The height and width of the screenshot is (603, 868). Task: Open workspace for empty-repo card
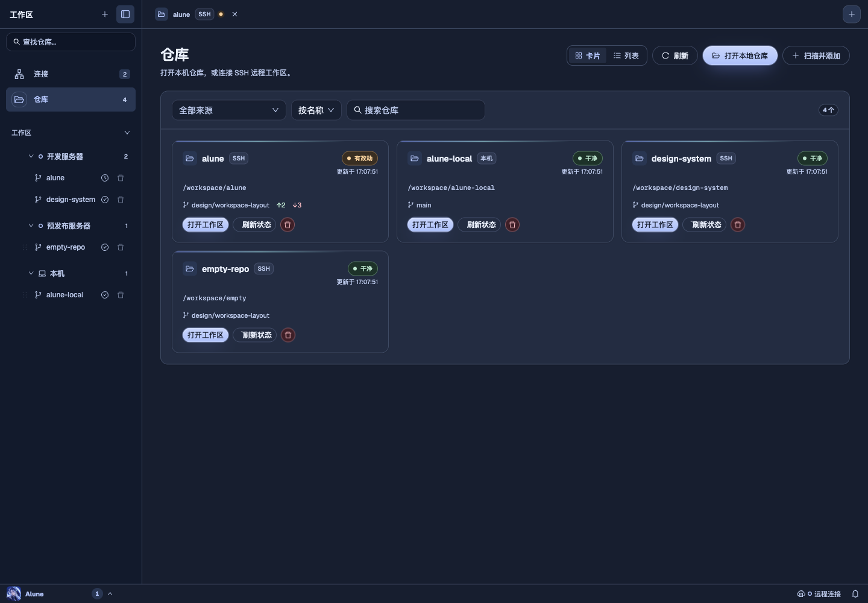pyautogui.click(x=206, y=335)
